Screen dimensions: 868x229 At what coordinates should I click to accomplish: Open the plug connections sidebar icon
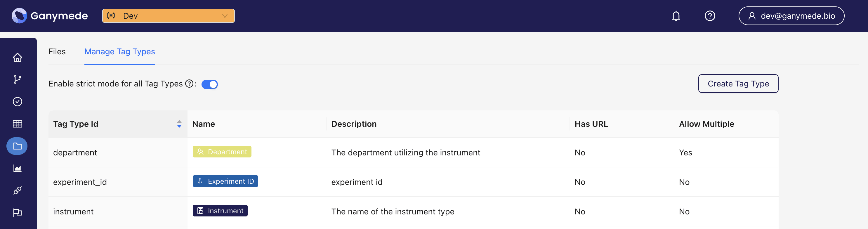[18, 191]
